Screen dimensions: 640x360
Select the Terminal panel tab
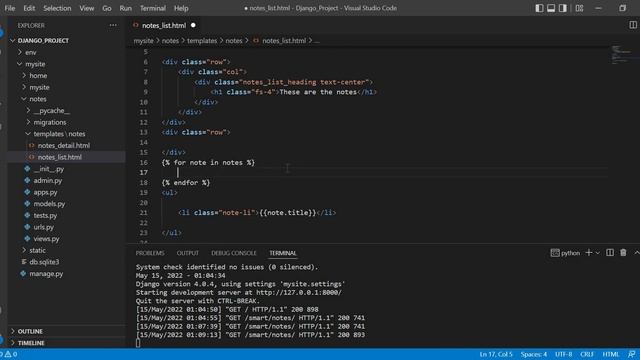pos(283,253)
